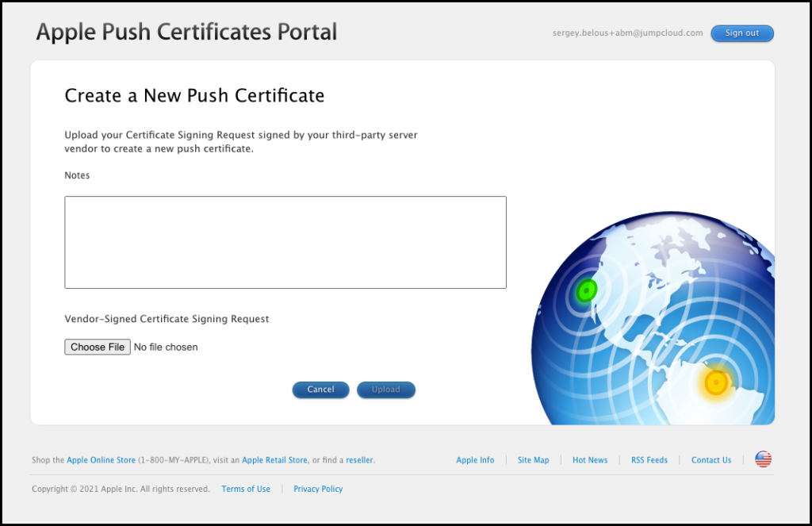
Task: Read the Terms of Use
Action: click(x=246, y=489)
